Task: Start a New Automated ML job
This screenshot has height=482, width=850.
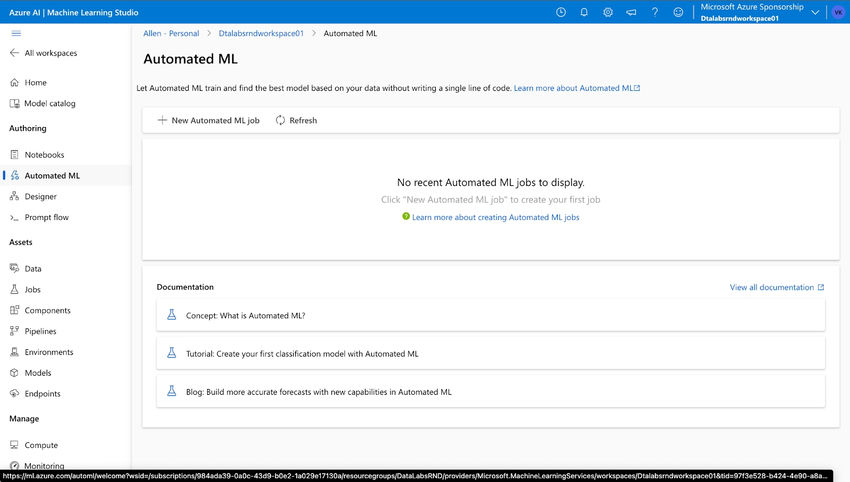Action: click(x=208, y=120)
